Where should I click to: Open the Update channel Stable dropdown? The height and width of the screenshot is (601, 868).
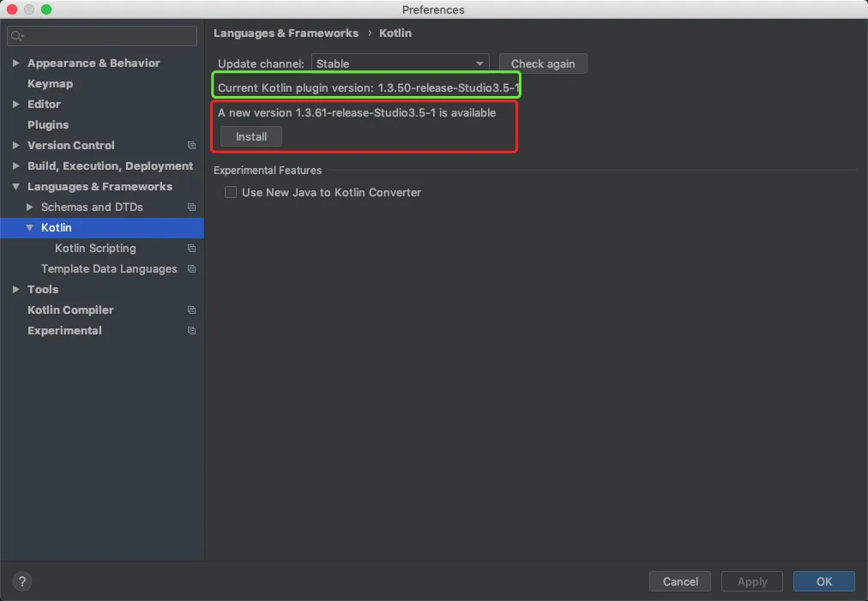(x=401, y=63)
